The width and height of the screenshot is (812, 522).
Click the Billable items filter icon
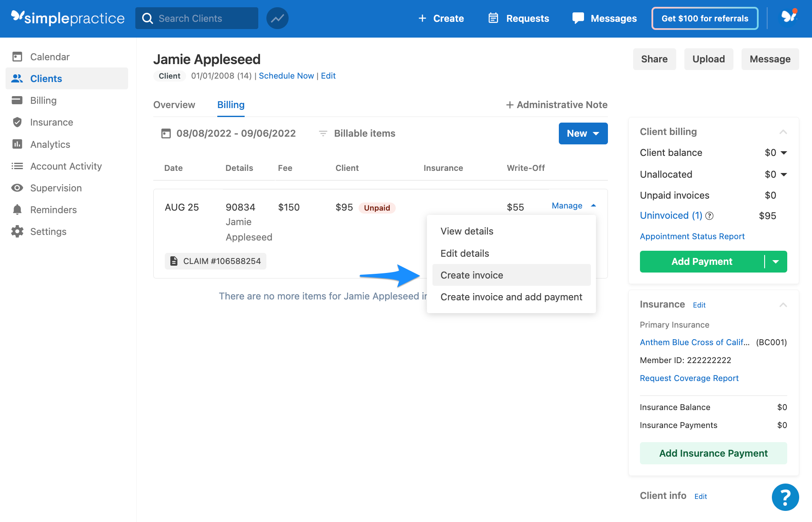[323, 134]
